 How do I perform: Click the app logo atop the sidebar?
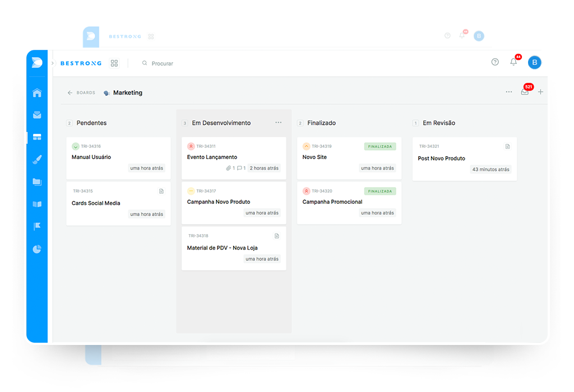click(37, 63)
